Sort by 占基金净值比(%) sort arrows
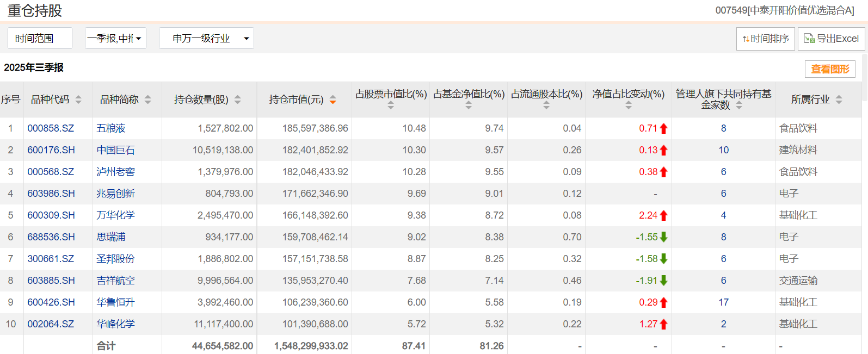Image resolution: width=868 pixels, height=354 pixels. [469, 105]
